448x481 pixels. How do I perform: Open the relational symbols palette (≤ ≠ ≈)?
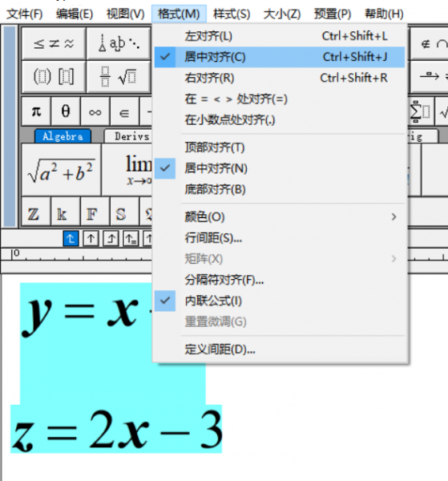pos(54,43)
